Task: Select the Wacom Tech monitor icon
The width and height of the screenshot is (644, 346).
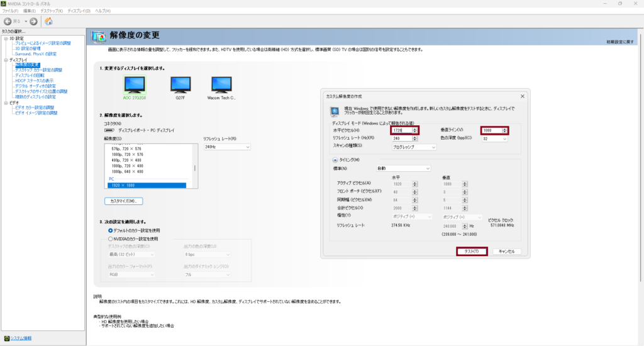Action: click(222, 84)
